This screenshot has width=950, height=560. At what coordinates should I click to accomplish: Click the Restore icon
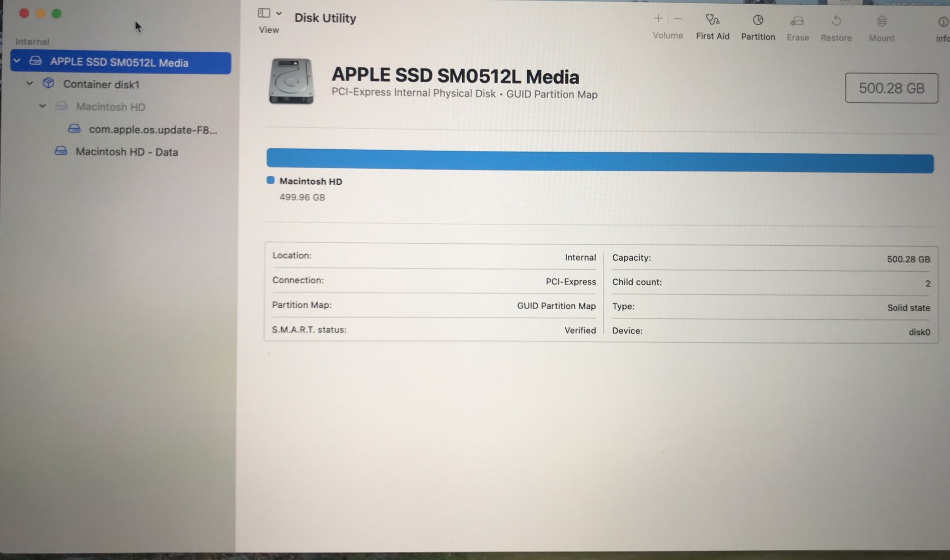click(836, 21)
